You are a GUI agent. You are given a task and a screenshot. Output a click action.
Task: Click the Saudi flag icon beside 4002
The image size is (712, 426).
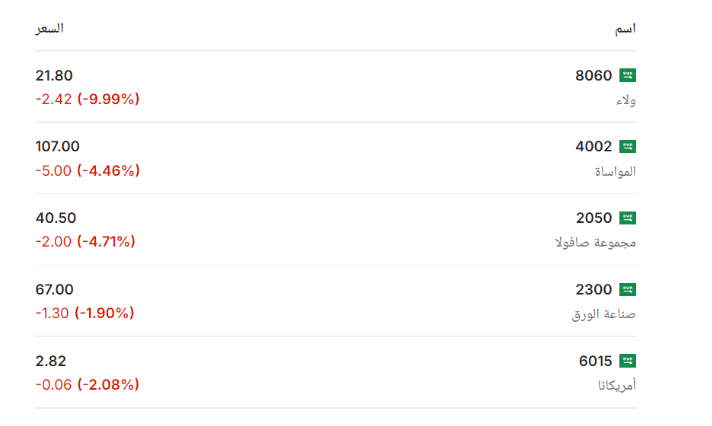click(x=628, y=147)
